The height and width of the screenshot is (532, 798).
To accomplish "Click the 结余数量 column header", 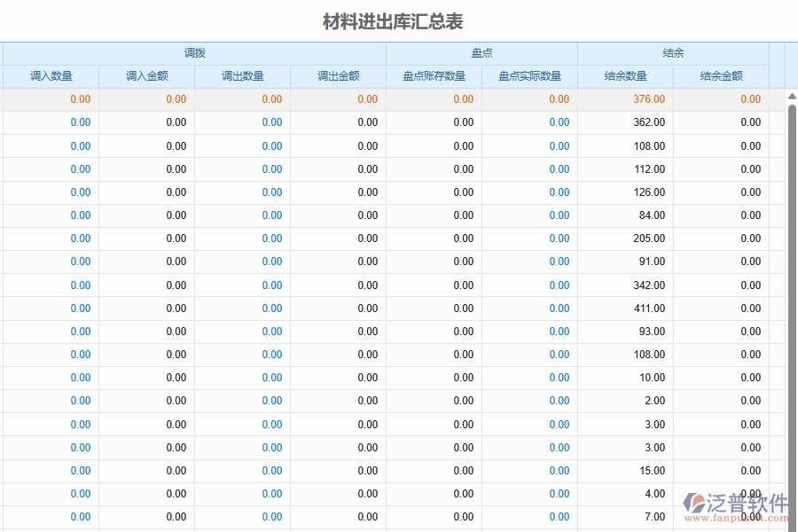I will [625, 76].
